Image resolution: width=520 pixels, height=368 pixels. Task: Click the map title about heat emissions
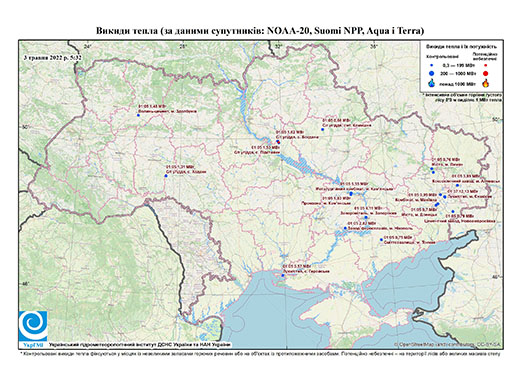tap(260, 31)
